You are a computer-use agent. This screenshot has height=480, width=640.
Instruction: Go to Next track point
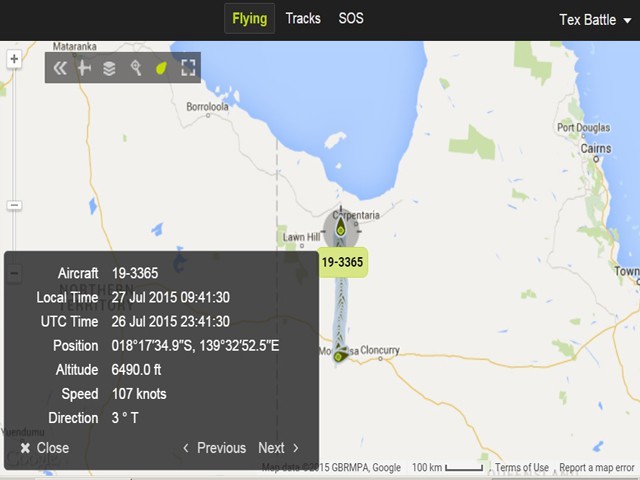click(x=278, y=448)
